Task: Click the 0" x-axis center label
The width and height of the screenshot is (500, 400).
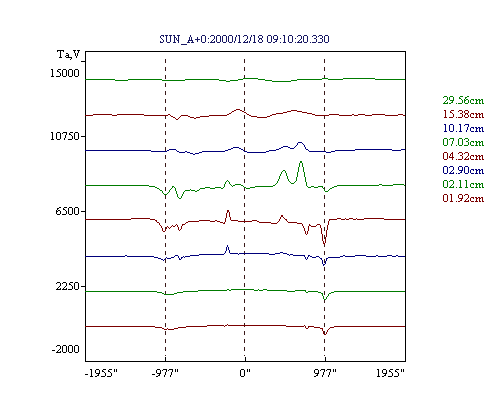Action: click(x=245, y=373)
